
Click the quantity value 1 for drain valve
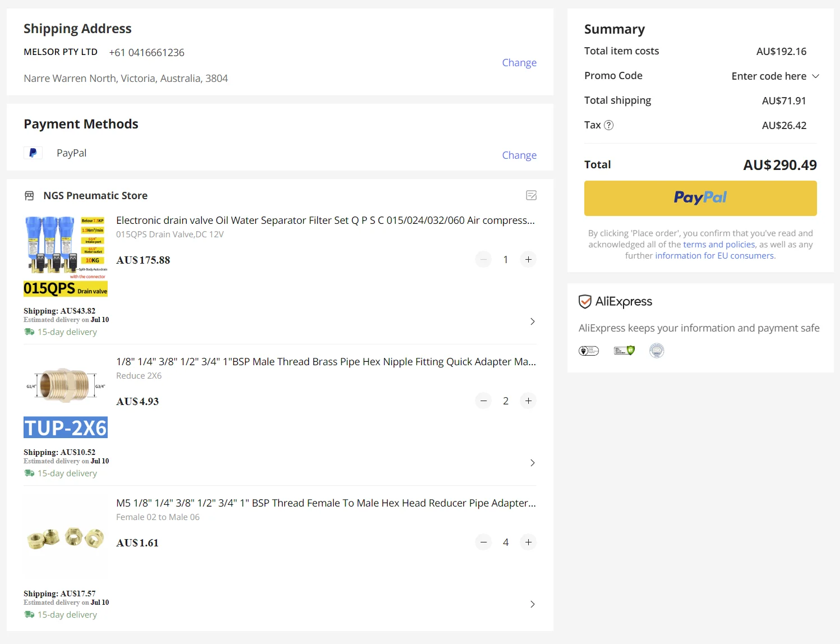pos(506,260)
